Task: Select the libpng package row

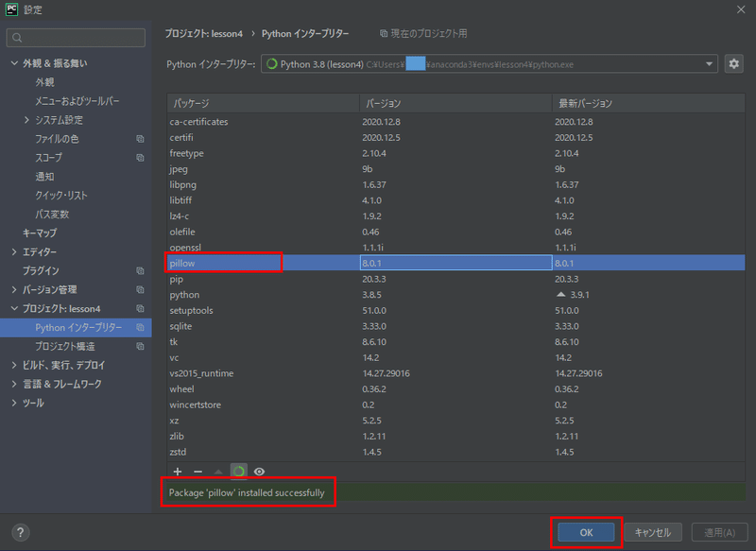Action: pyautogui.click(x=455, y=184)
